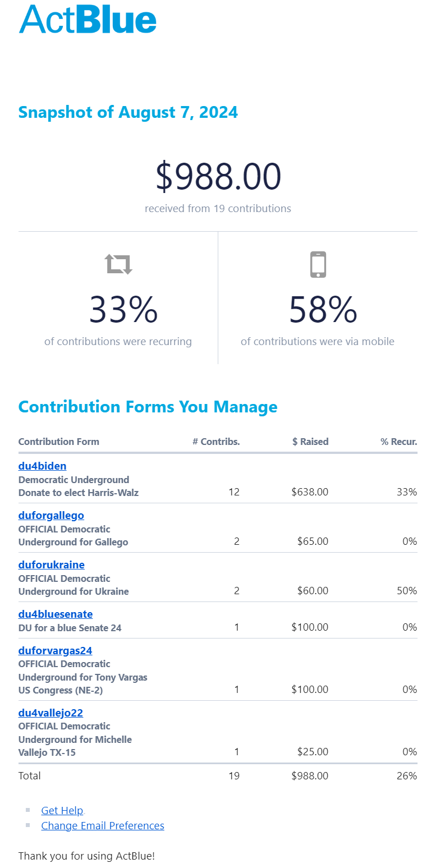Screen dimensions: 422x868
Task: Click the large 58% mobile statistic
Action: click(323, 310)
